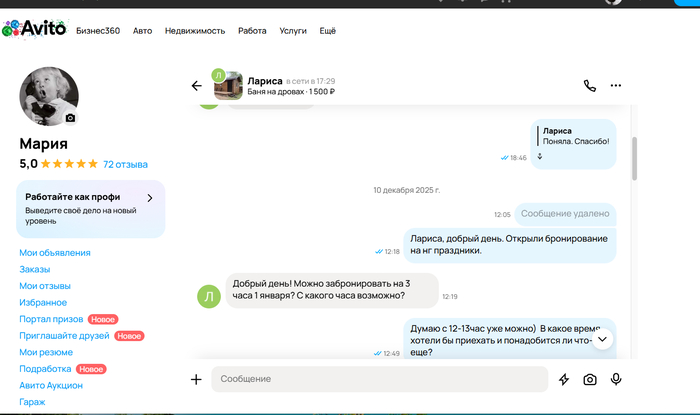Open the three-dots chat options menu
The height and width of the screenshot is (415, 700).
616,86
